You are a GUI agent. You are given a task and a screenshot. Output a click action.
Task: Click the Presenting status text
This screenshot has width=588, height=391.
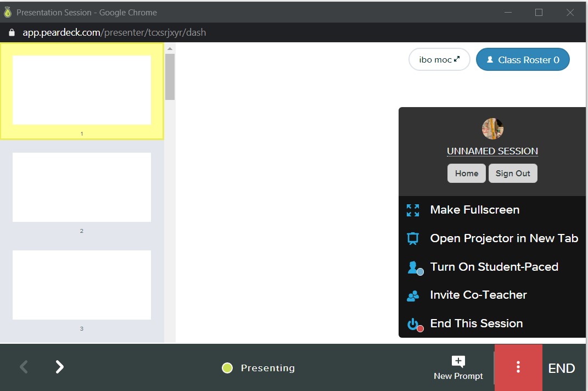(268, 368)
